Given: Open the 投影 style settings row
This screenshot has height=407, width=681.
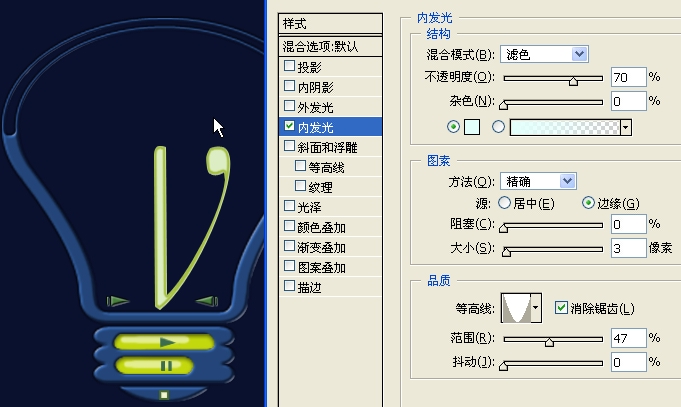Looking at the screenshot, I should pos(330,67).
